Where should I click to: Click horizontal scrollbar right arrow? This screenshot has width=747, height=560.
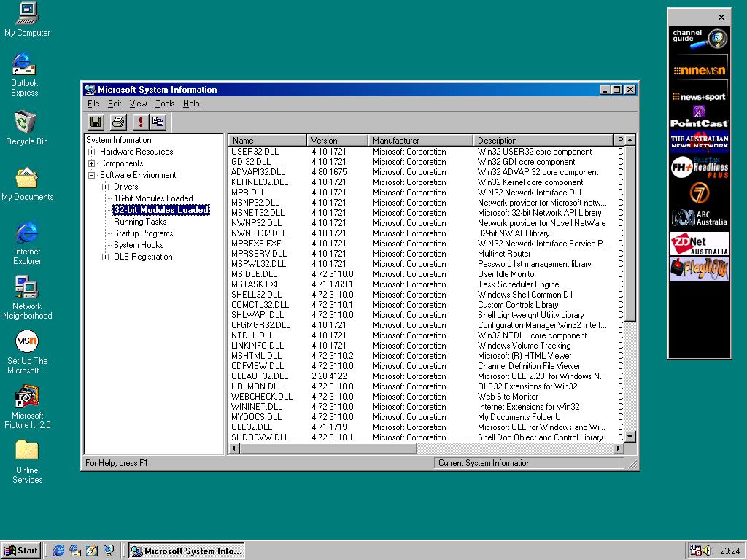pos(619,448)
